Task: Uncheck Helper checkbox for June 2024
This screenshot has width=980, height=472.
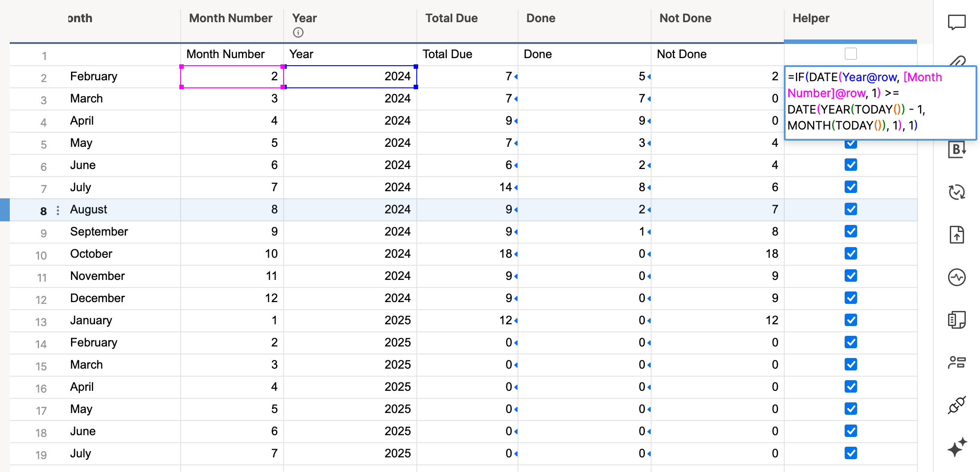Action: click(851, 165)
